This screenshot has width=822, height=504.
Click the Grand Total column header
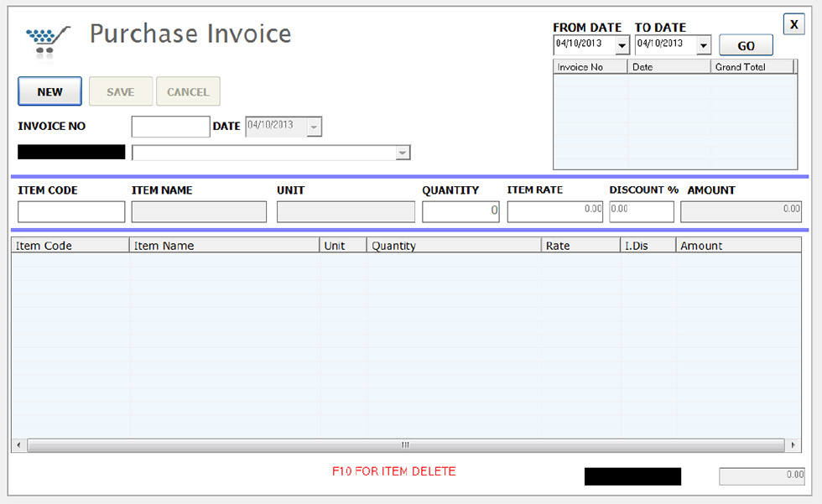752,65
